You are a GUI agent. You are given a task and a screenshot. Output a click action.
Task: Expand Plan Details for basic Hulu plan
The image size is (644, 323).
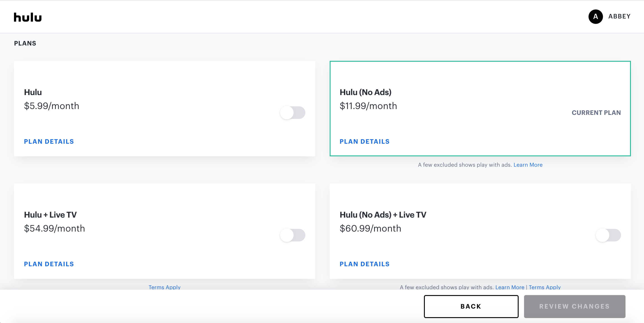[x=49, y=142]
